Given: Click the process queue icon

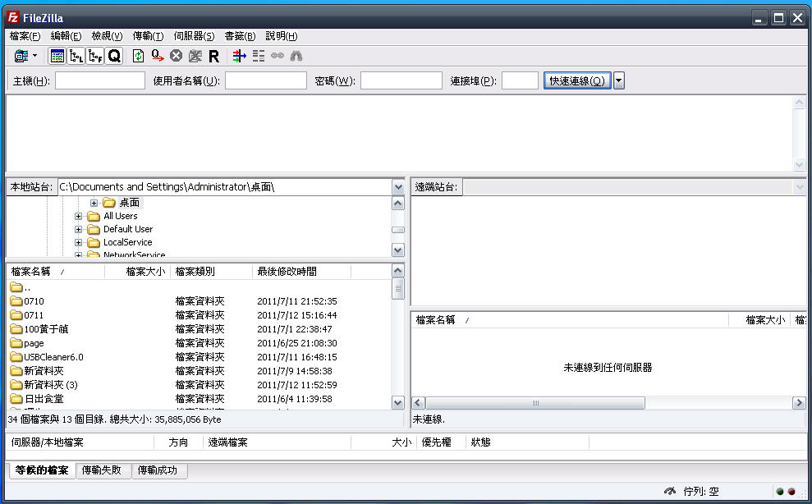Looking at the screenshot, I should (x=158, y=56).
